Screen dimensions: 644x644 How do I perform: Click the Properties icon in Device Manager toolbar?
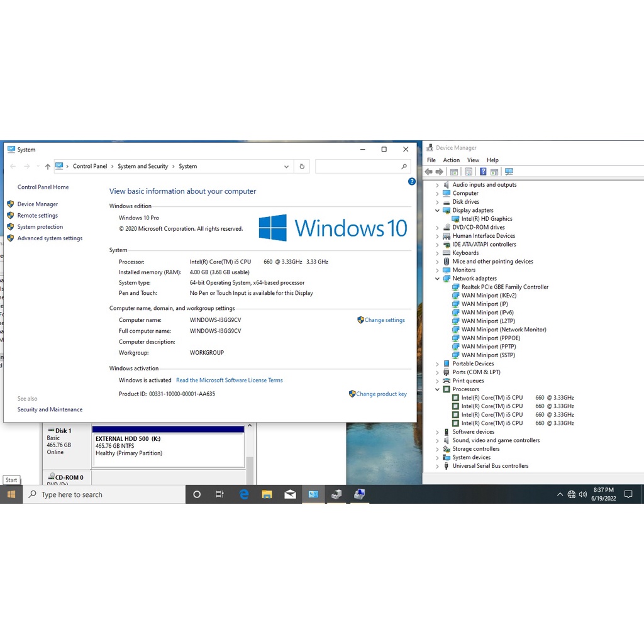(468, 172)
